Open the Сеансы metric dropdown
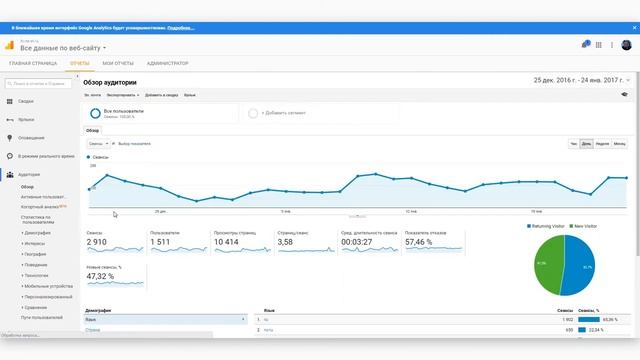The width and height of the screenshot is (640, 360). tap(98, 144)
